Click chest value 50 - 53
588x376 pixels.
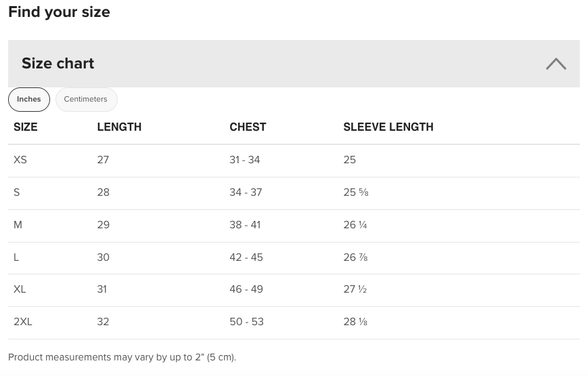[246, 322]
